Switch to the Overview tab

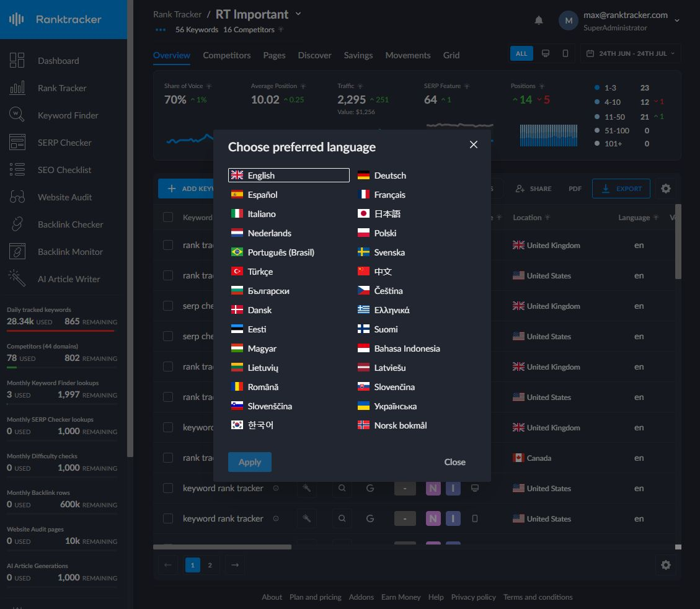coord(171,55)
